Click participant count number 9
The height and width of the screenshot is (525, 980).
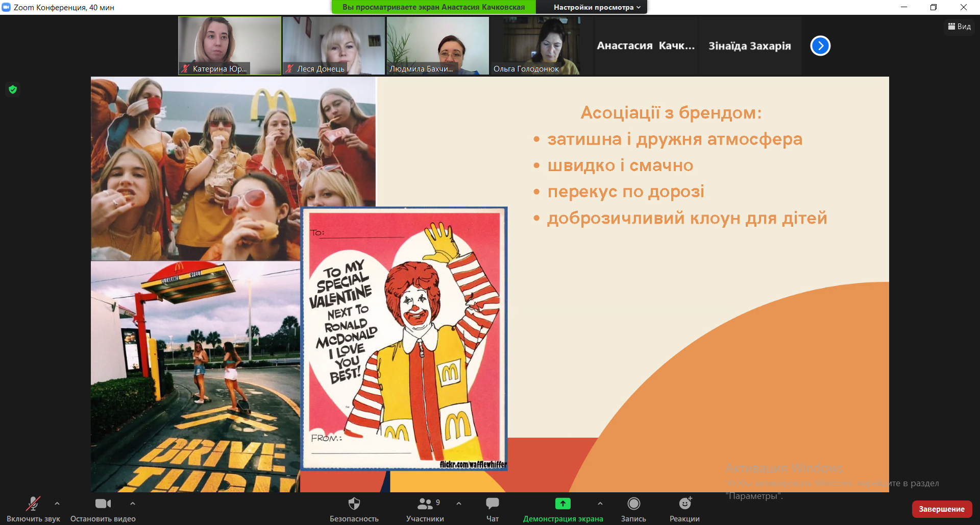[438, 503]
